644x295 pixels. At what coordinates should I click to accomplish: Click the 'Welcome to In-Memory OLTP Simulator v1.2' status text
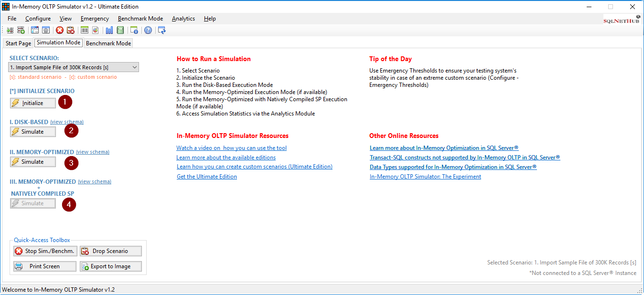tap(58, 290)
